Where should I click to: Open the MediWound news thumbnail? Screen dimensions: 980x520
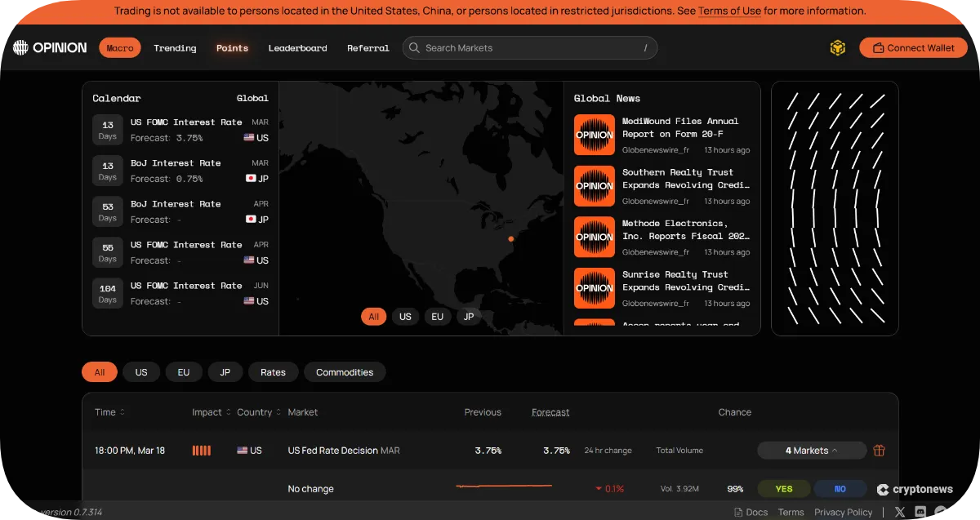[595, 135]
